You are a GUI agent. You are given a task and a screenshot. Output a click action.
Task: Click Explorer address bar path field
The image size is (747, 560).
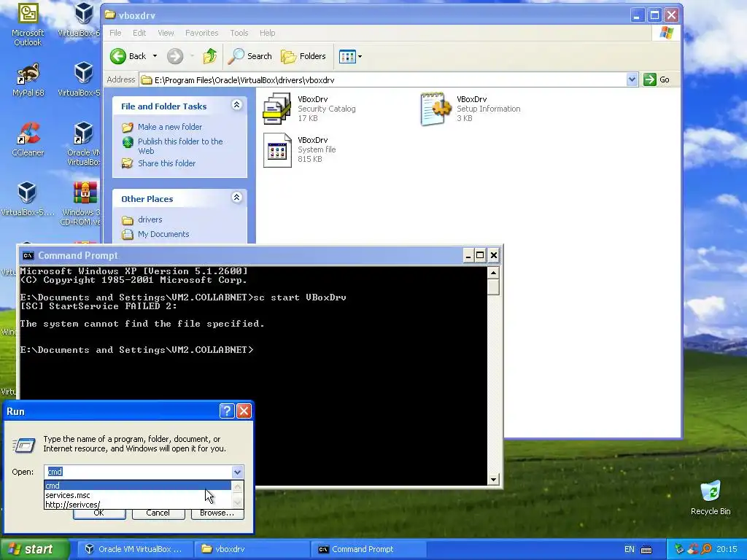pos(384,79)
